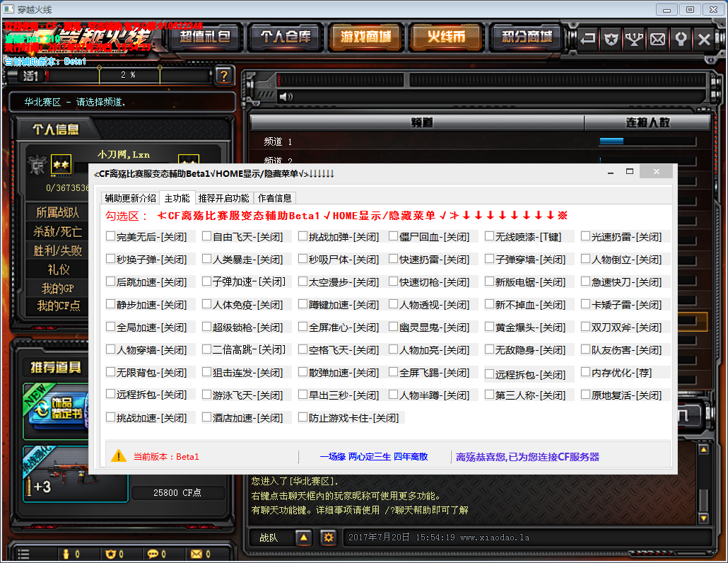Check 子弹穿墙 option

point(489,258)
